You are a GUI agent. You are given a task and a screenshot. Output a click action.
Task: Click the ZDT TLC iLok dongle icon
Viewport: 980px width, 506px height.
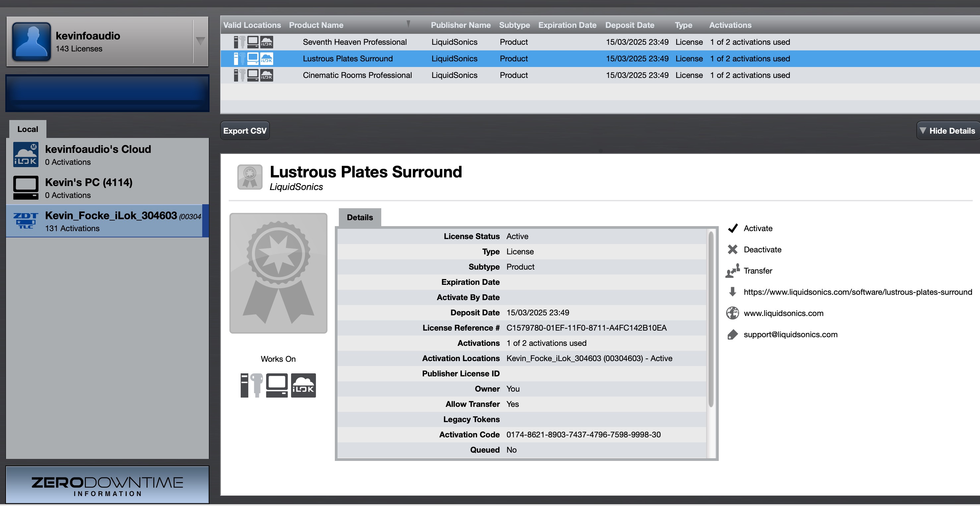26,221
